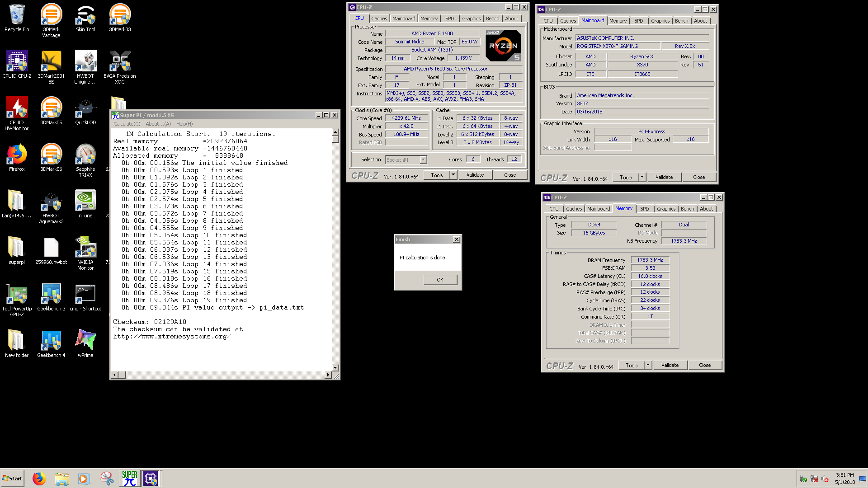
Task: Switch to Graphics tab in Memory window
Action: tap(666, 209)
